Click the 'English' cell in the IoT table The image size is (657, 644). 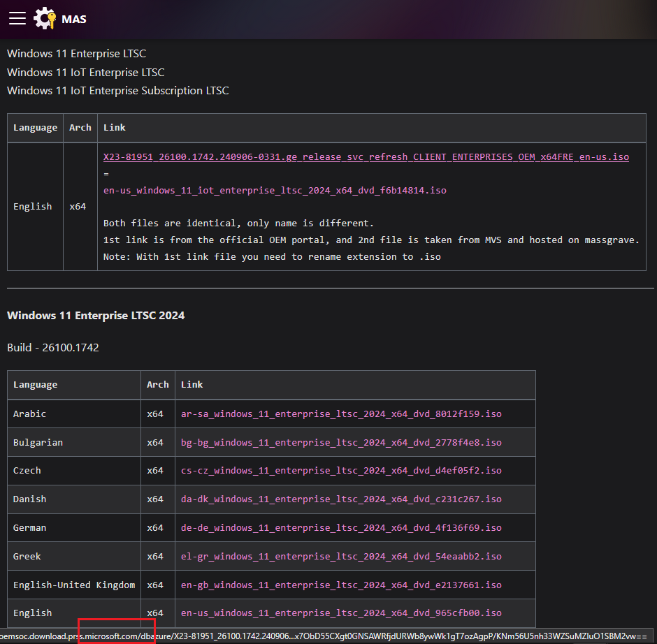tap(35, 207)
